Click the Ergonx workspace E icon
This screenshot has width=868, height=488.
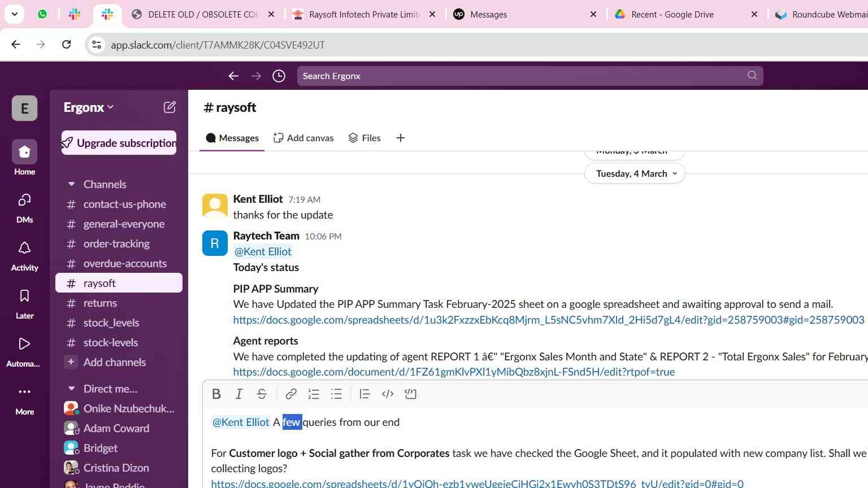pos(25,108)
